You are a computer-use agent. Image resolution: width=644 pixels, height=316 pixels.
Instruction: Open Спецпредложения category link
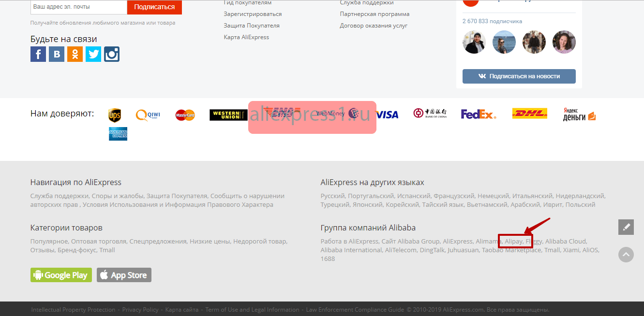(158, 241)
